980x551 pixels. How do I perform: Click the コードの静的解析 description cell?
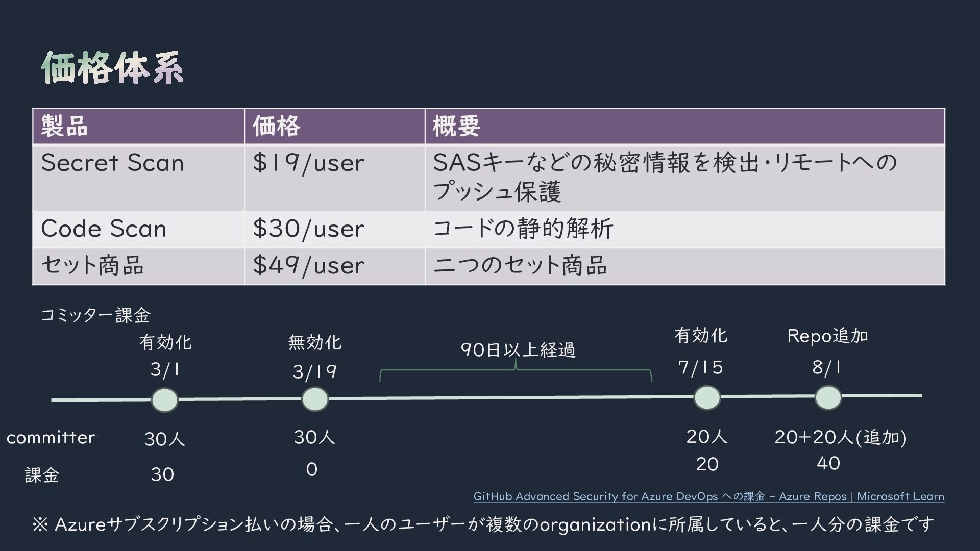[523, 229]
